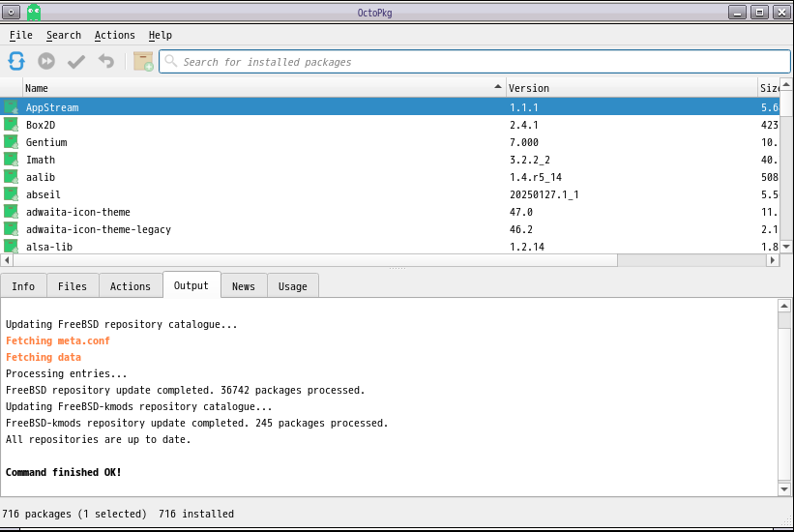
Task: Open the File menu
Action: pos(20,35)
